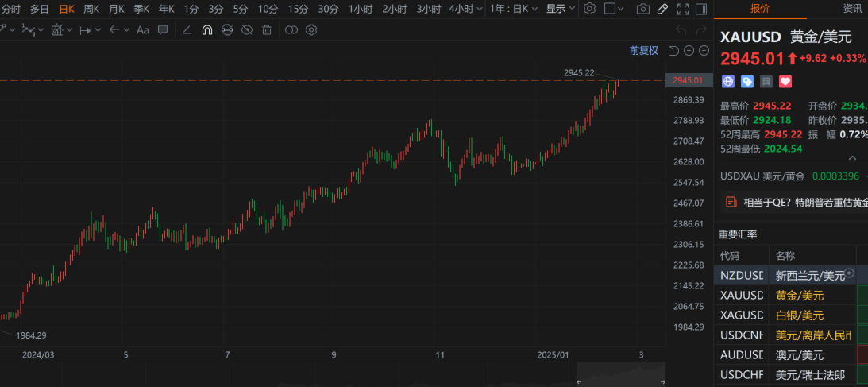Toggle the right sidebar panel layout
Image resolution: width=868 pixels, height=387 pixels.
701,9
